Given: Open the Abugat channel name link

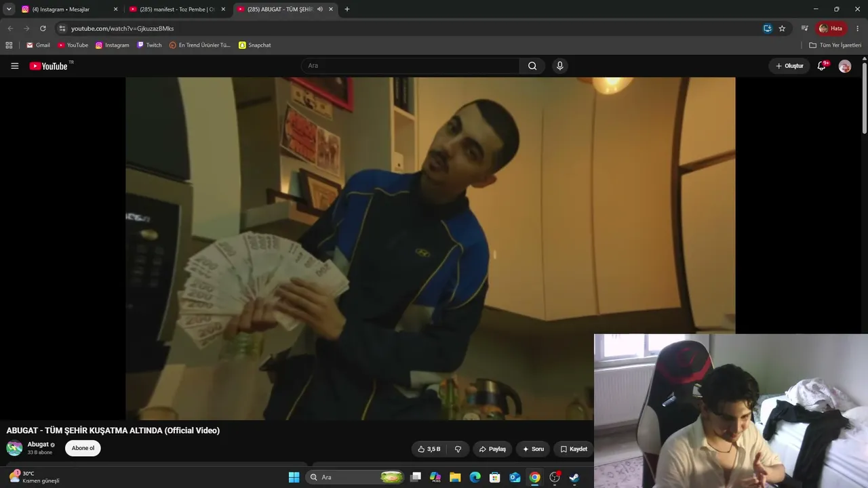Looking at the screenshot, I should tap(38, 445).
